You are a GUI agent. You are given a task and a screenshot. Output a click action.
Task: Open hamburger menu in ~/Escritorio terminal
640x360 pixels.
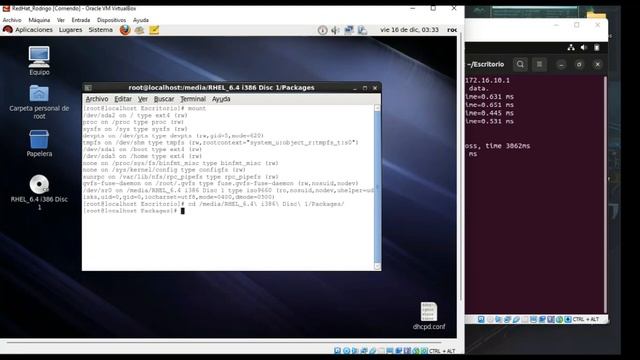click(540, 64)
